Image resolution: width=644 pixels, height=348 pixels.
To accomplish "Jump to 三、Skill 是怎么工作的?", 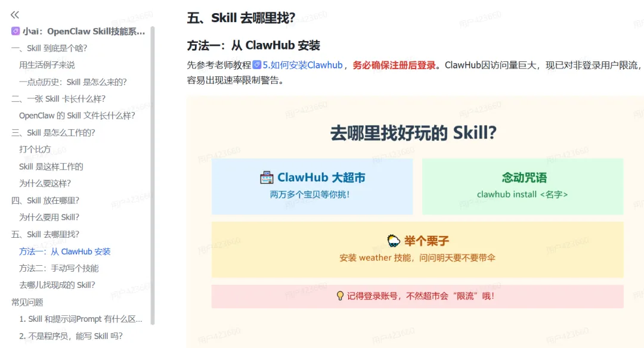I will (53, 132).
